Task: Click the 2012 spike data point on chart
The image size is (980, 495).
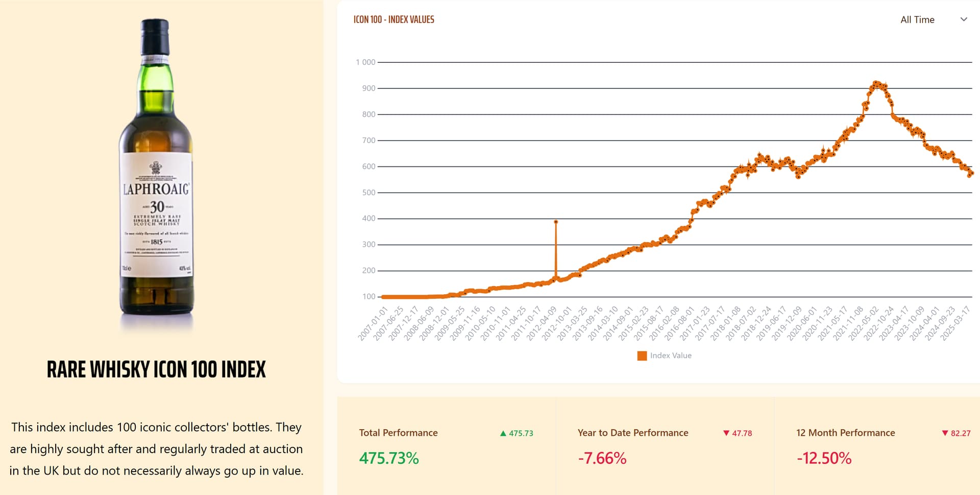Action: pyautogui.click(x=556, y=222)
